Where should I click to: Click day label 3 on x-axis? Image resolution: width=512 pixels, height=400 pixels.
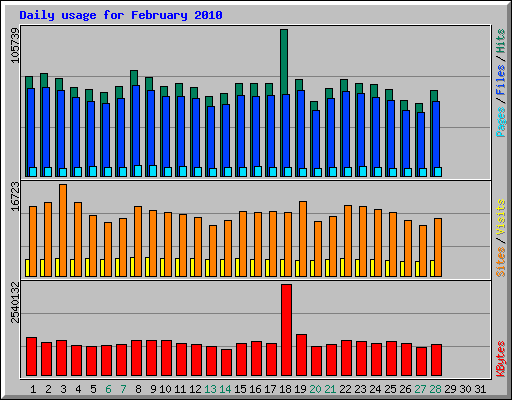[63, 389]
